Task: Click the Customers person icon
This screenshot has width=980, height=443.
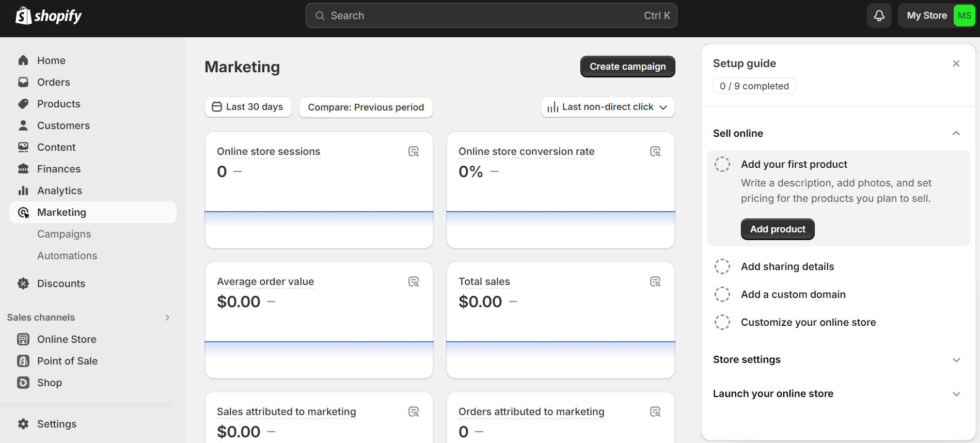Action: tap(23, 125)
